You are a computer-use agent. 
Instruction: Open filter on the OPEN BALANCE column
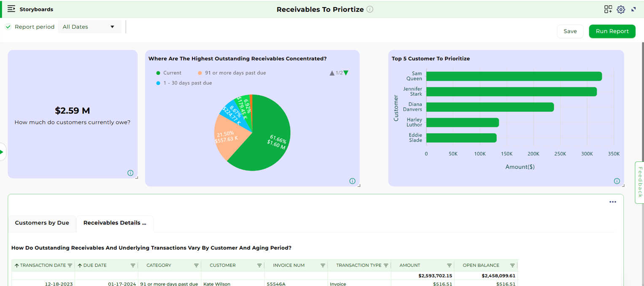click(x=512, y=265)
